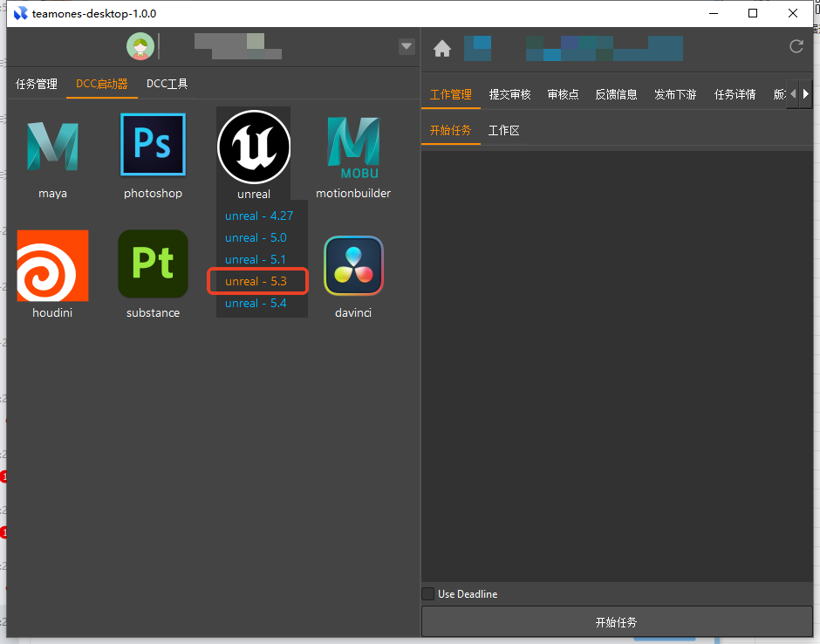Launch the Maya application icon
Screen dimensions: 820x644
tap(52, 146)
